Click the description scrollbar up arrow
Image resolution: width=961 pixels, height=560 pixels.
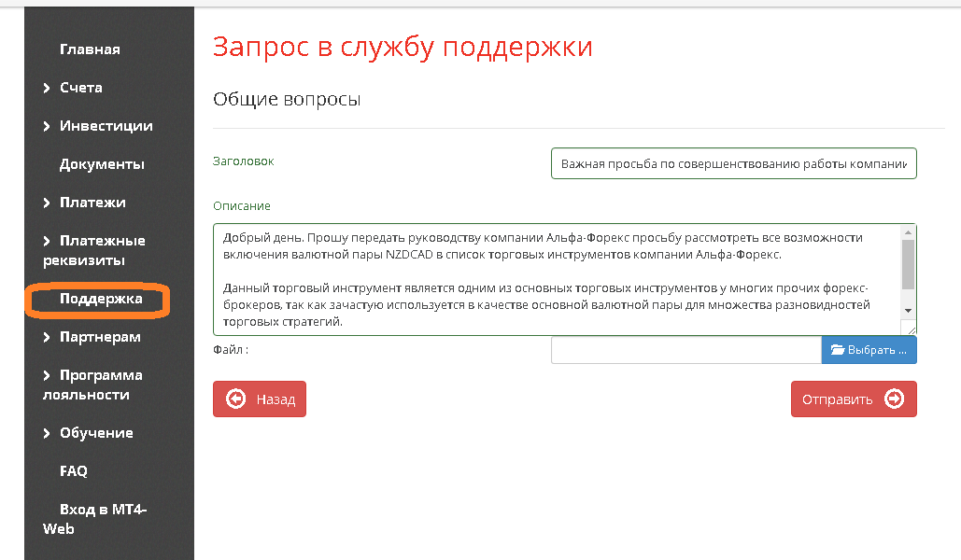[x=909, y=232]
